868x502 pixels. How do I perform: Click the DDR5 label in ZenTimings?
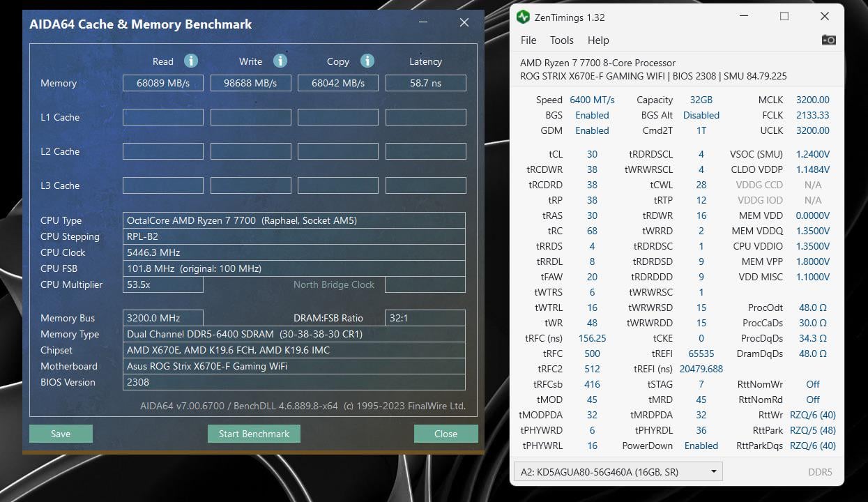coord(820,472)
